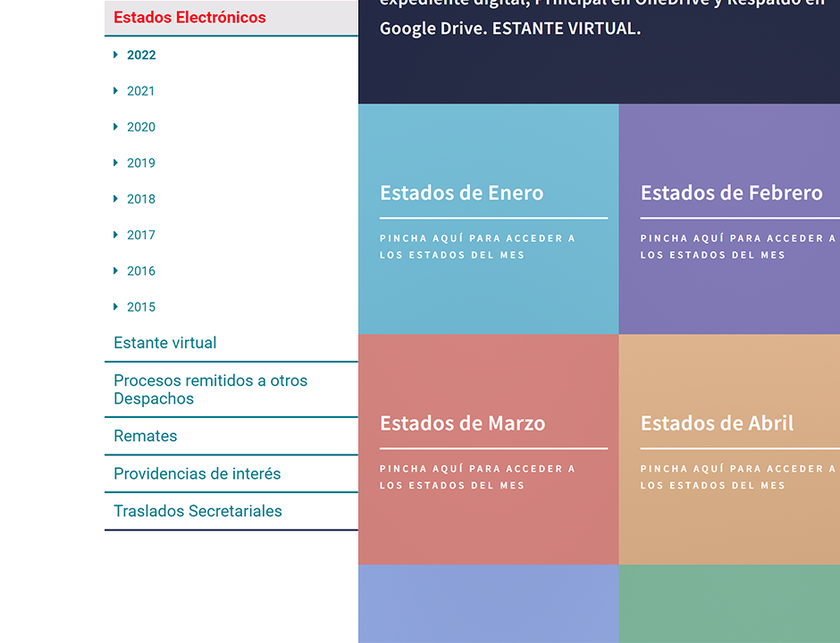Select 2018 in the sidebar
Viewport: 840px width, 643px height.
point(141,199)
